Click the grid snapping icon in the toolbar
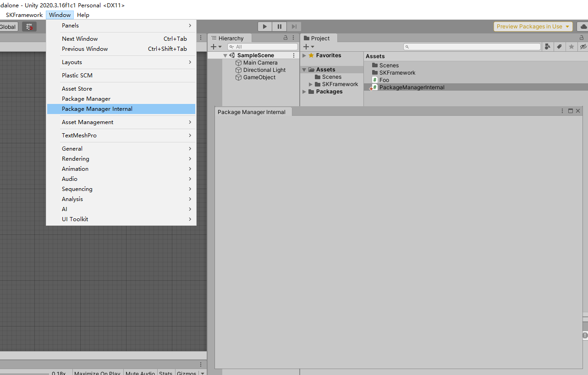588x375 pixels. 29,26
